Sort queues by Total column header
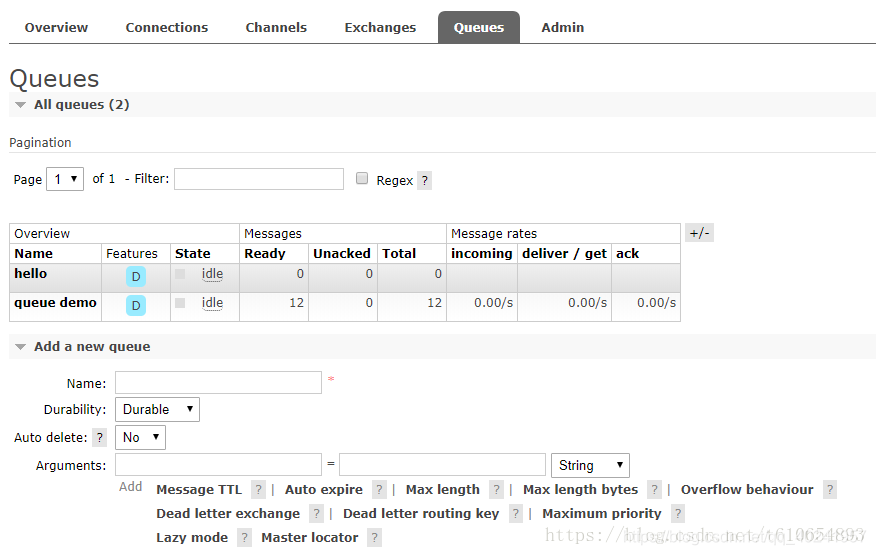 [x=399, y=254]
